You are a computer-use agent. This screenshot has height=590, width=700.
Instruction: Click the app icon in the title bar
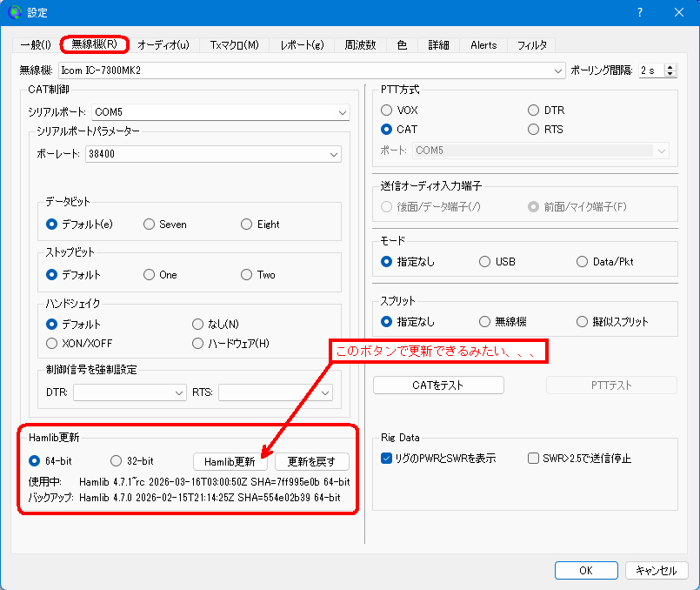(15, 12)
